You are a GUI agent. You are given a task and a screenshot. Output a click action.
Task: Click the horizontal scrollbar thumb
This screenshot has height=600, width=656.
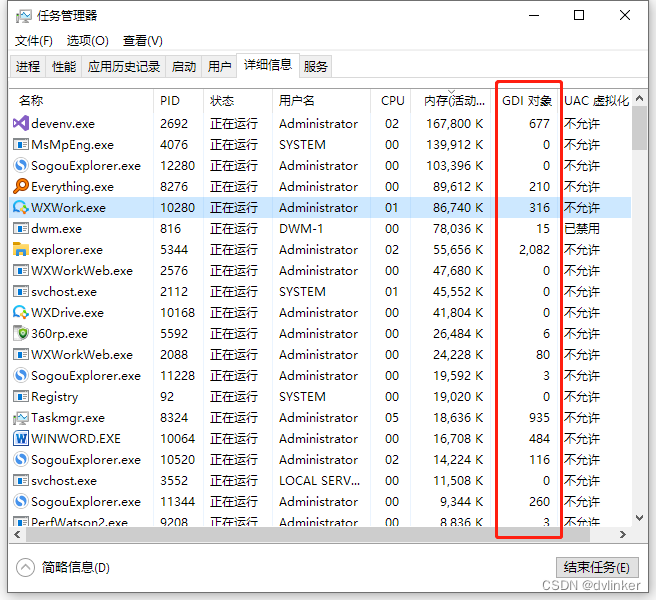coord(308,534)
